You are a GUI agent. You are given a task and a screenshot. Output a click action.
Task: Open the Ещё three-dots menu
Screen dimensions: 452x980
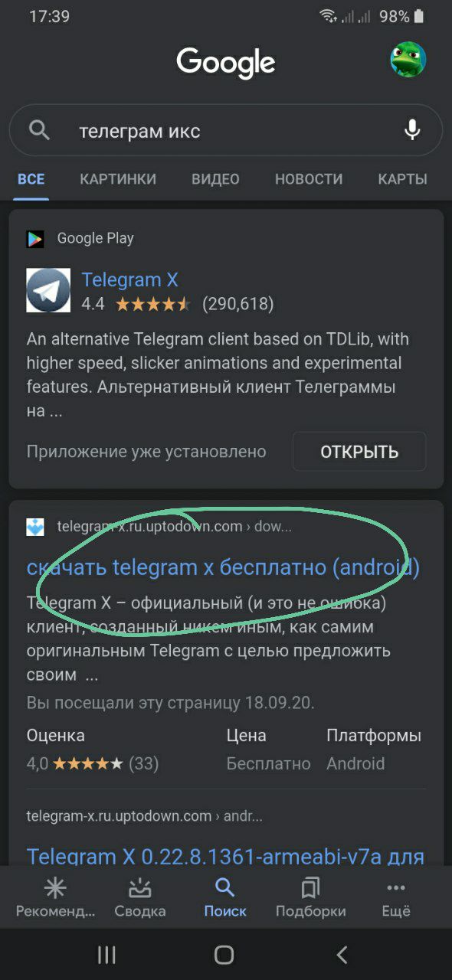coord(396,888)
